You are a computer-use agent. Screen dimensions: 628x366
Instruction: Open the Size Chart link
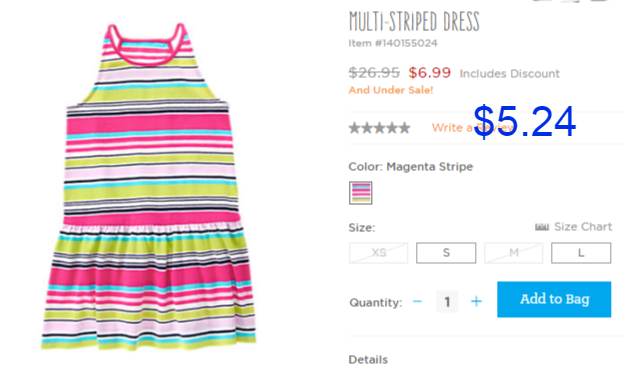[583, 227]
